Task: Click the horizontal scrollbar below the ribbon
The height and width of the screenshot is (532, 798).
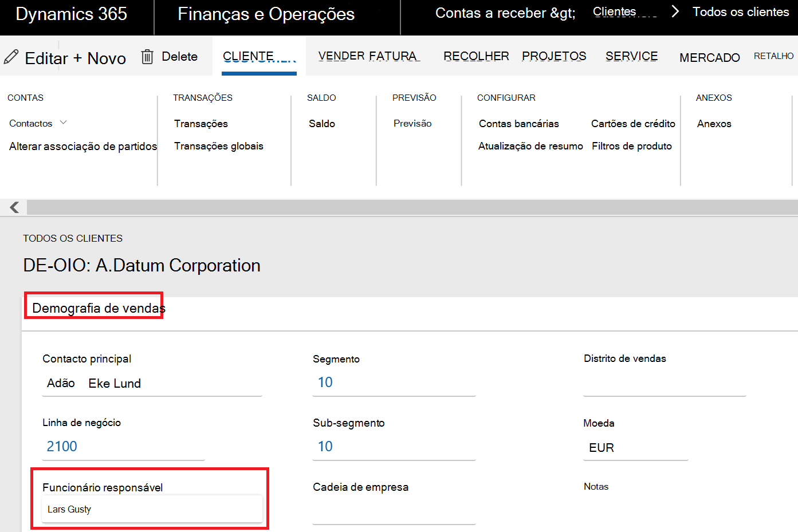Action: pos(412,207)
